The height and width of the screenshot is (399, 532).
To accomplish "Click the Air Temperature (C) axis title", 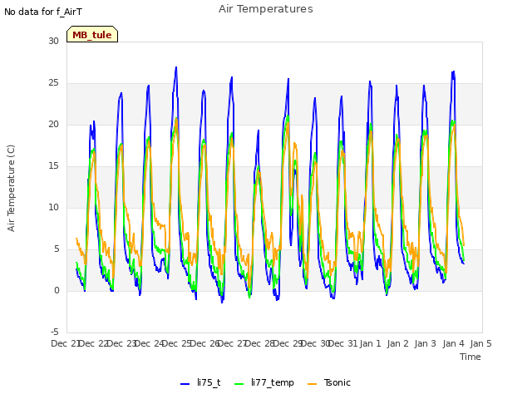I will tap(11, 188).
